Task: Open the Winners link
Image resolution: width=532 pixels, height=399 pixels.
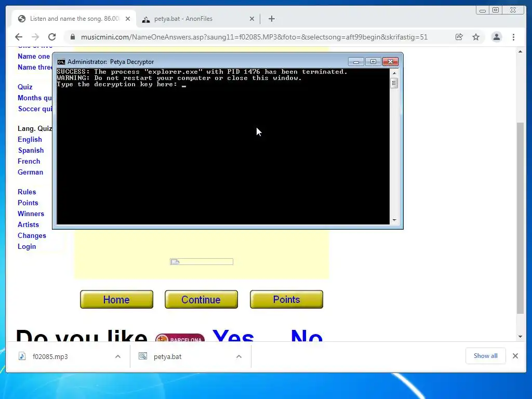Action: coord(31,214)
